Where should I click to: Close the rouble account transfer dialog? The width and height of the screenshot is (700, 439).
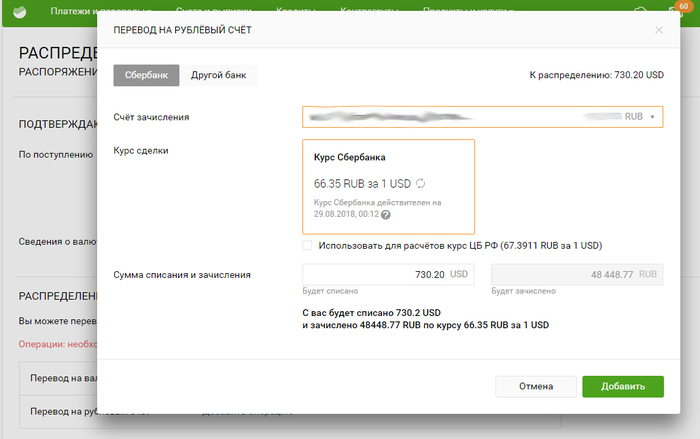pos(658,30)
